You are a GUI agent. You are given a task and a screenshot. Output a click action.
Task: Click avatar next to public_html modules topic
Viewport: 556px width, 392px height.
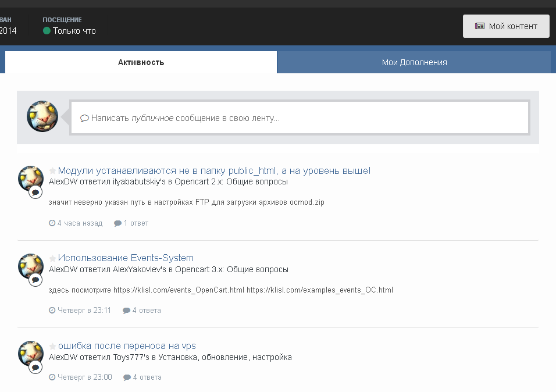point(31,179)
